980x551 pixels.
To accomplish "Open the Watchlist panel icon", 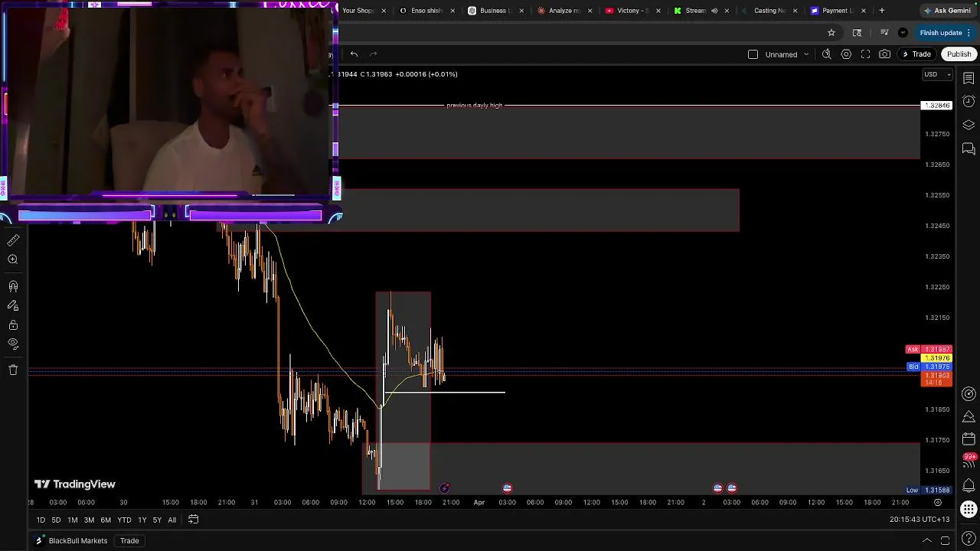I will click(x=969, y=78).
